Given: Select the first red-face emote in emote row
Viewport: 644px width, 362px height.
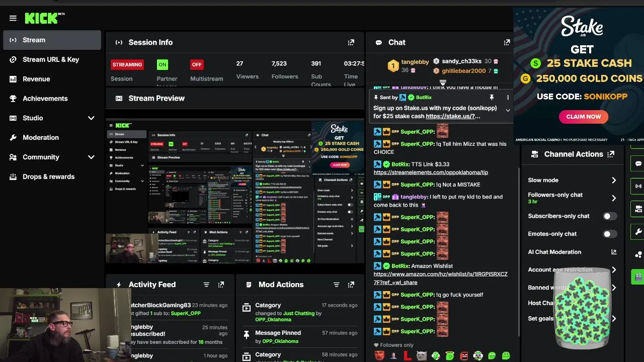Looking at the screenshot, I should coord(379,356).
